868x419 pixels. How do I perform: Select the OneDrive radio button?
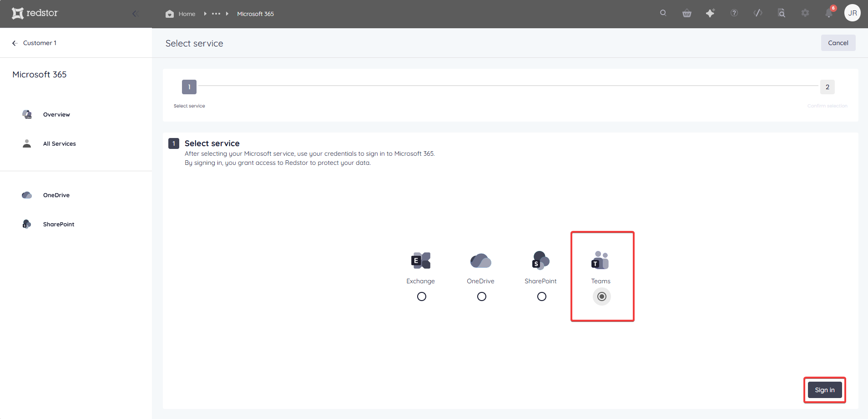(482, 296)
